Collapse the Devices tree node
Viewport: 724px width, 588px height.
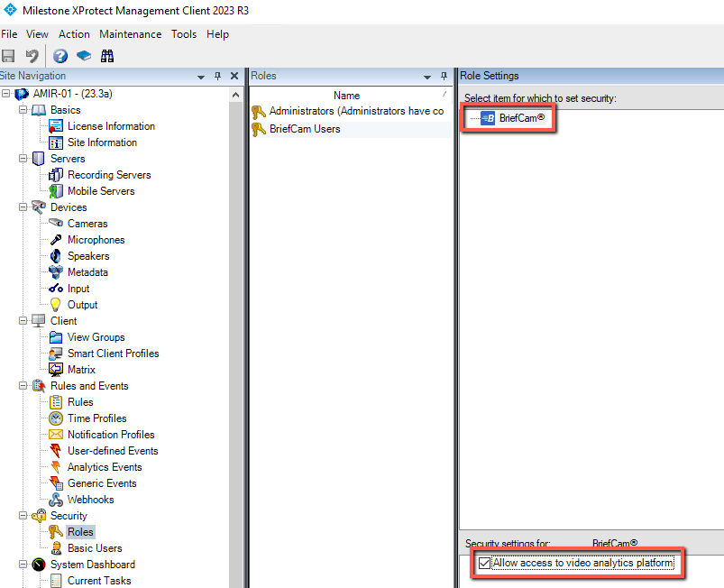(x=23, y=207)
